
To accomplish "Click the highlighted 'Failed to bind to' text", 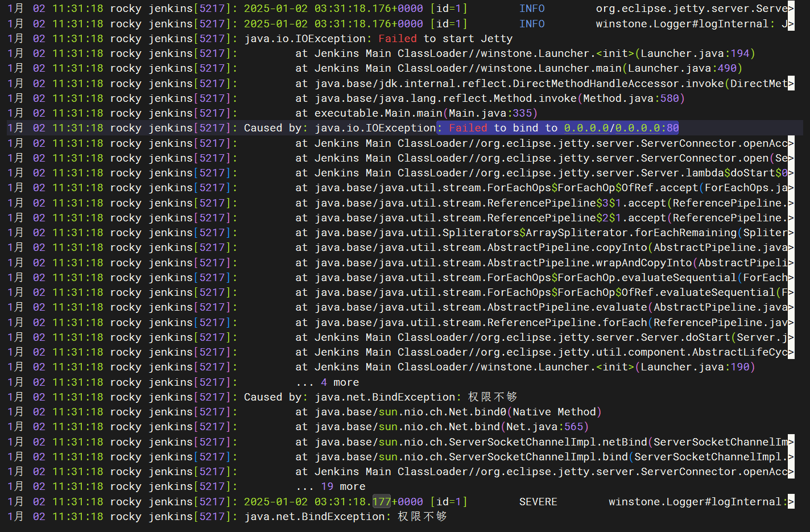I will click(503, 128).
